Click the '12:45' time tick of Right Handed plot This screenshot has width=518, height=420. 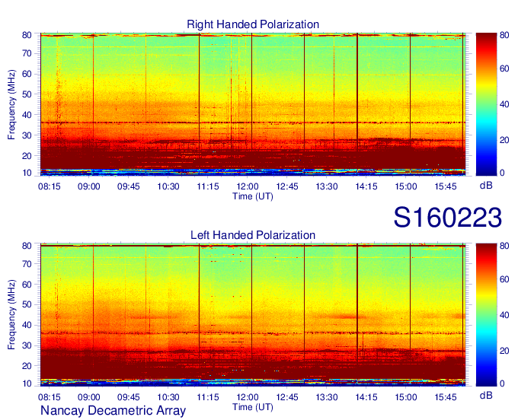[287, 186]
